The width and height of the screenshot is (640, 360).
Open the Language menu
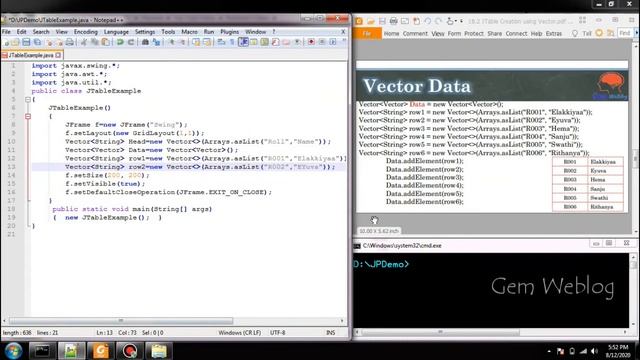pos(116,32)
